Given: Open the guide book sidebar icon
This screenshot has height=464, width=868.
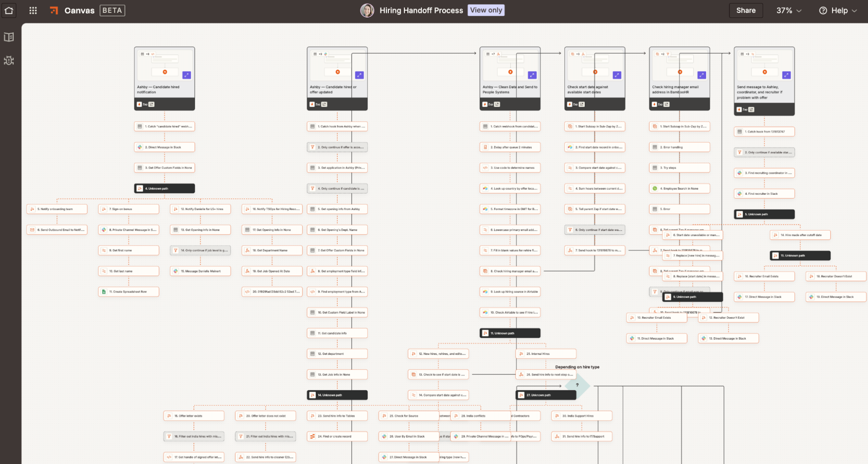Looking at the screenshot, I should tap(9, 37).
